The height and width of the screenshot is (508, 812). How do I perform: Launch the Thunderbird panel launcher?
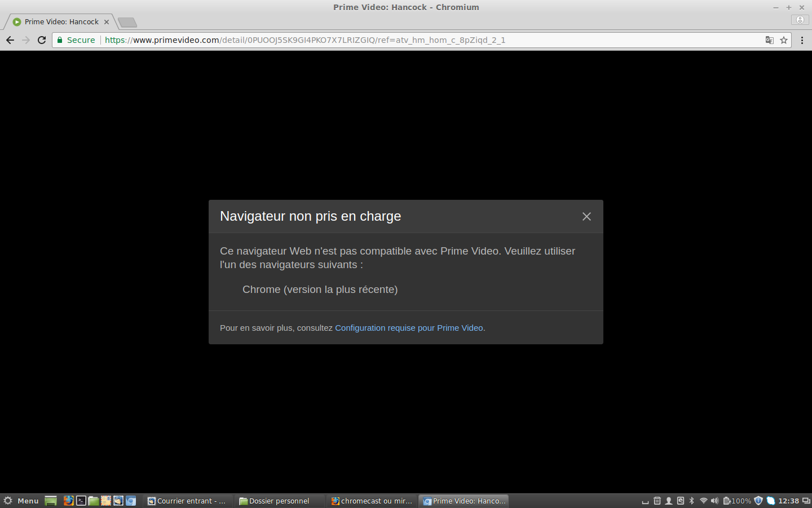[118, 501]
